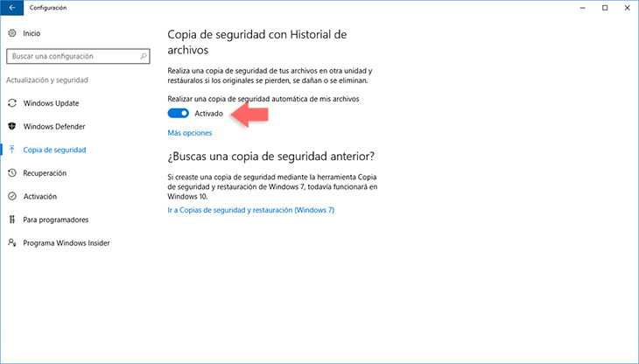This screenshot has height=364, width=639.
Task: Open Recuperación section
Action: 45,173
